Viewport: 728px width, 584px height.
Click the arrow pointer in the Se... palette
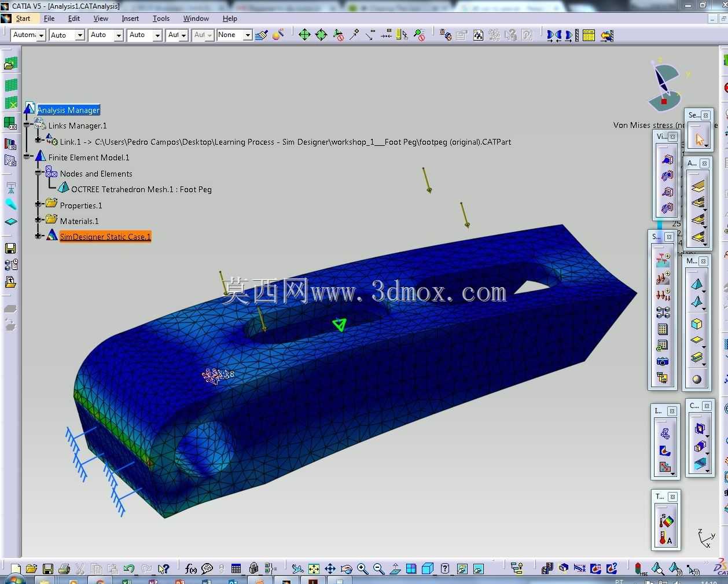pyautogui.click(x=700, y=139)
